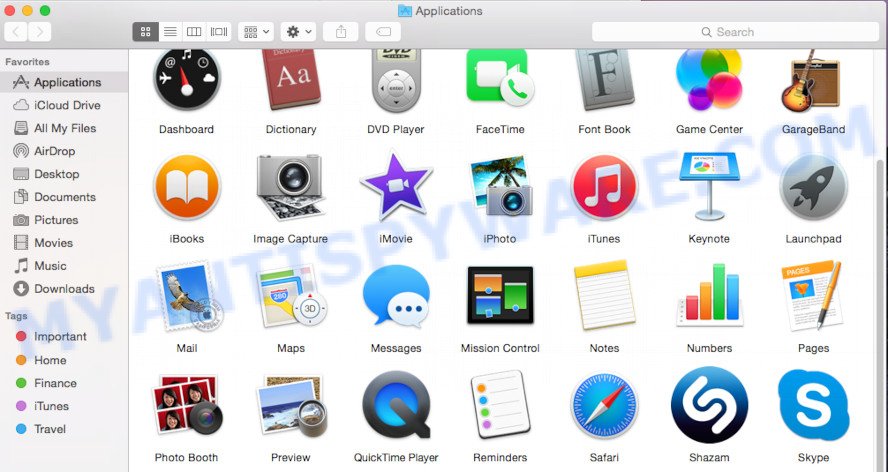Open All My Files in sidebar
Viewport: 888px width, 472px height.
pyautogui.click(x=64, y=128)
